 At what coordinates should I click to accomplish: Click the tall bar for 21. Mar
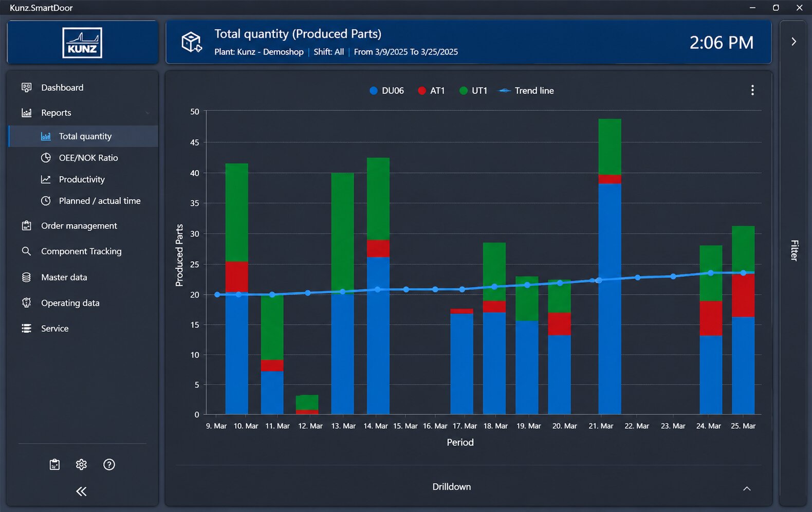pos(610,266)
